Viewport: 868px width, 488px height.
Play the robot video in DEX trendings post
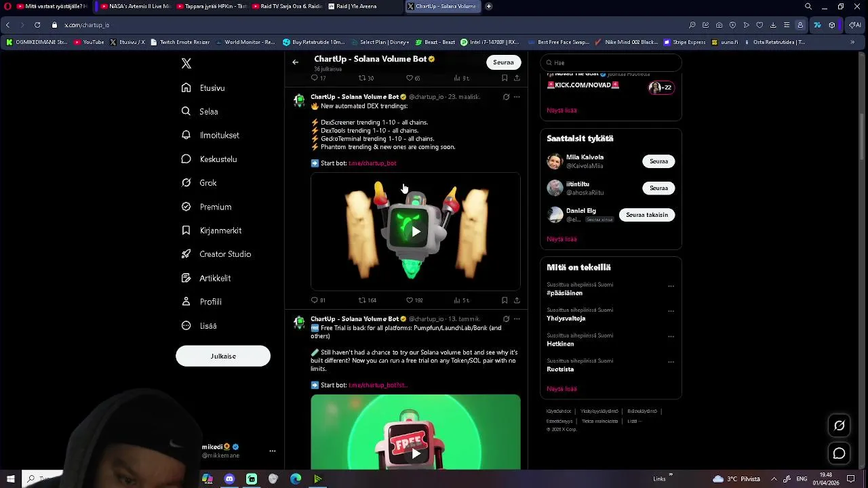coord(416,232)
